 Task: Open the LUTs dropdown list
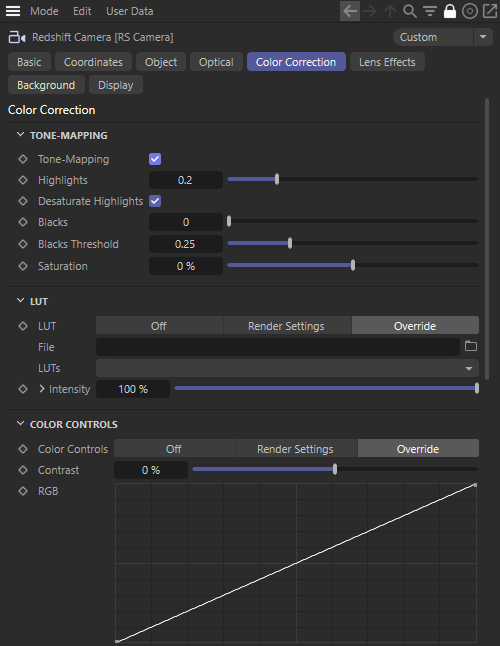(287, 368)
